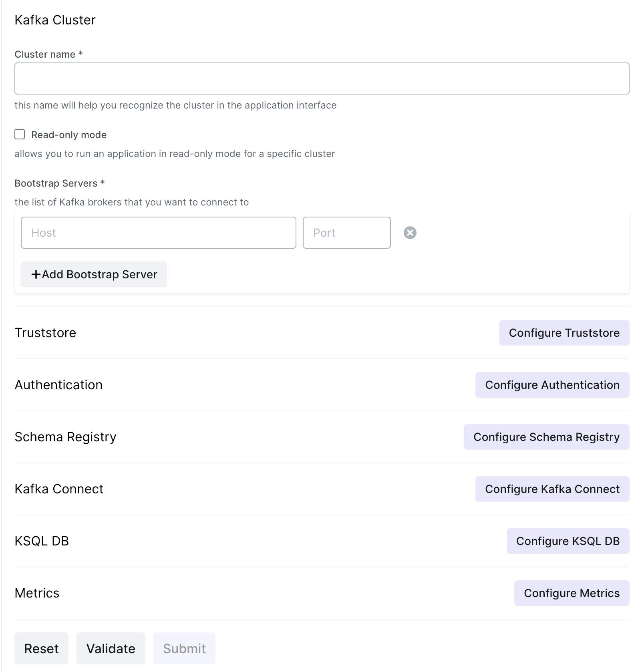Reset the cluster form

click(41, 648)
